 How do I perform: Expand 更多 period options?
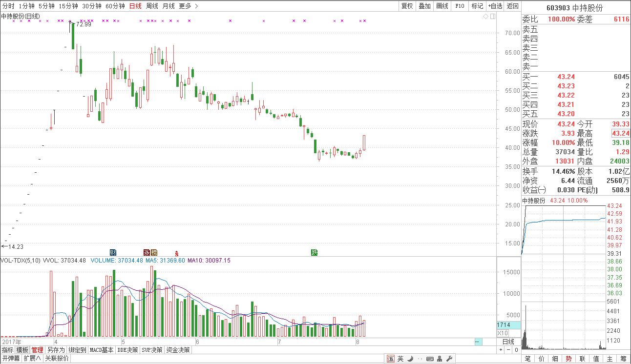[189, 6]
